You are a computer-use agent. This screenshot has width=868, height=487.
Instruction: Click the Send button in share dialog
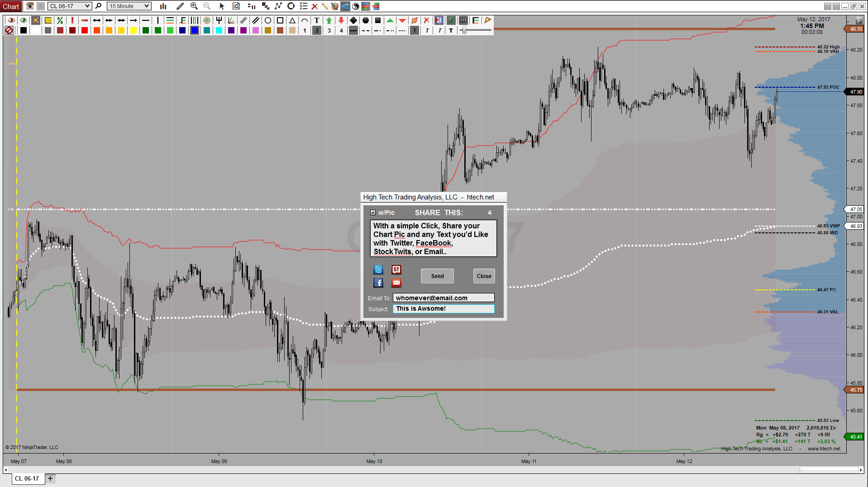click(x=437, y=276)
